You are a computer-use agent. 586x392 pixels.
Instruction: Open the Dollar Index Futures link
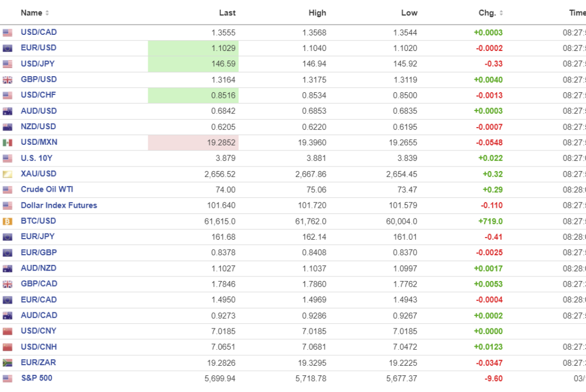tap(59, 205)
